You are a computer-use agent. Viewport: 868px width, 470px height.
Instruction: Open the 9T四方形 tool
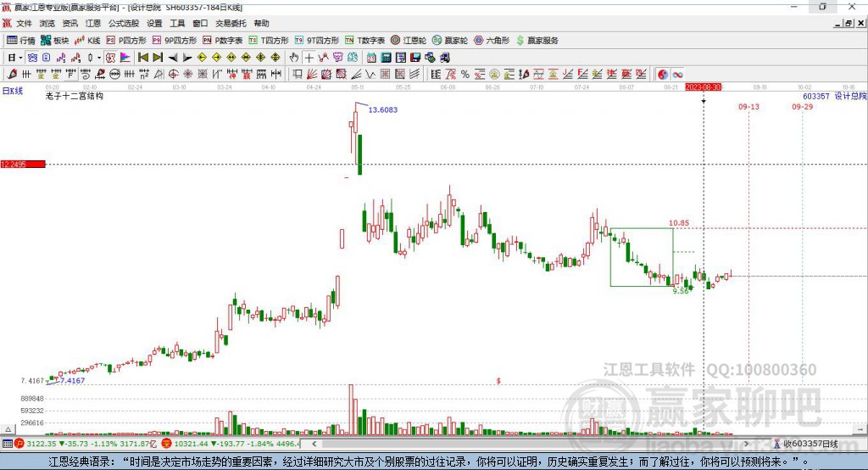point(317,41)
